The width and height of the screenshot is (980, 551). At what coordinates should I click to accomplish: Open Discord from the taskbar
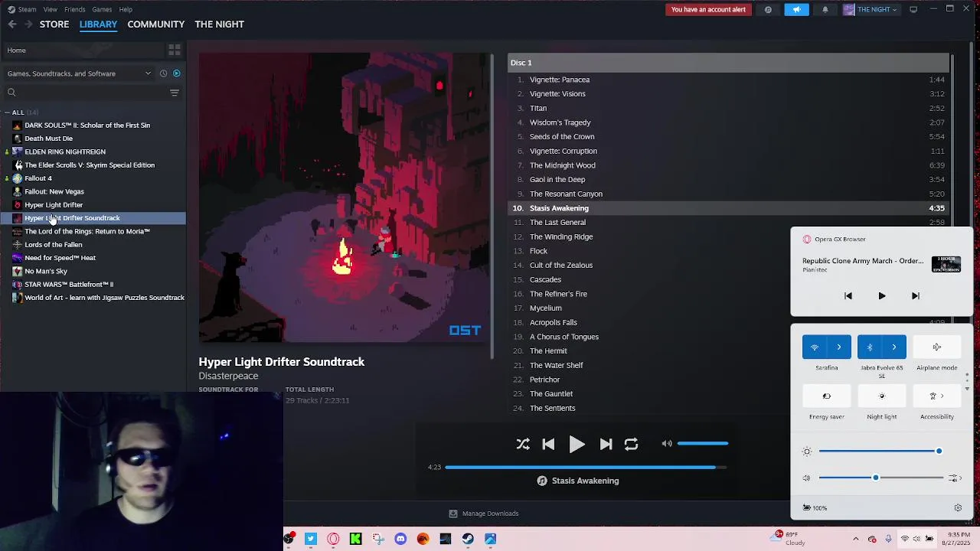(x=400, y=539)
